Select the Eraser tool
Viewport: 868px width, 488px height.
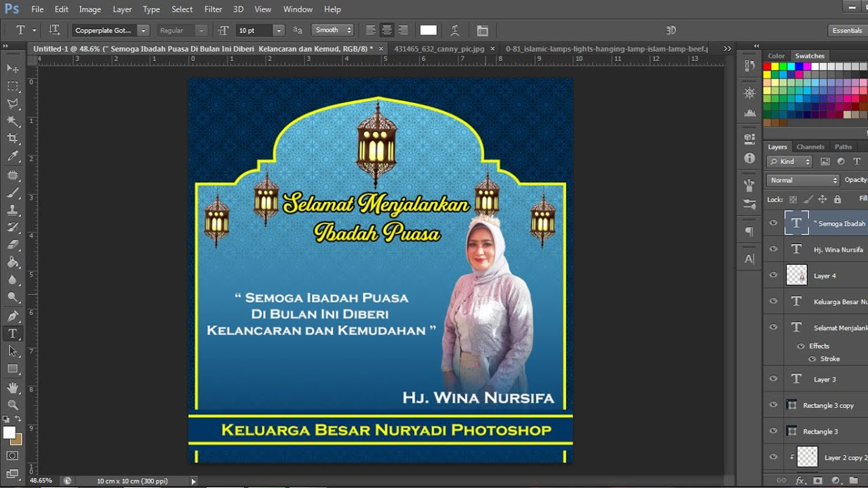coord(12,245)
